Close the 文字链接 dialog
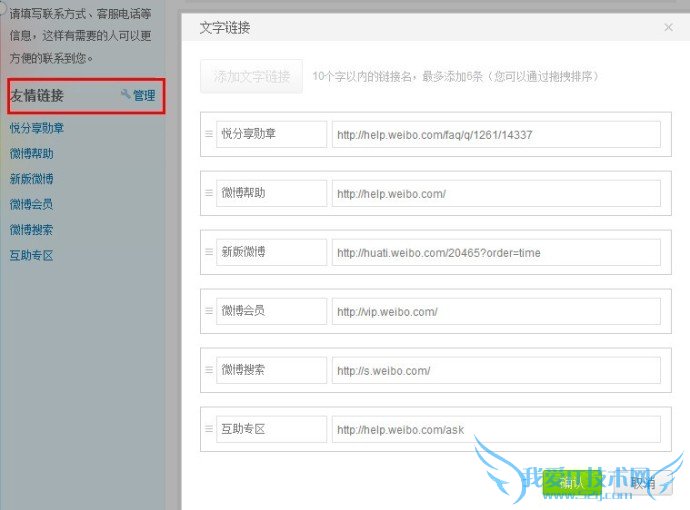 [x=668, y=27]
